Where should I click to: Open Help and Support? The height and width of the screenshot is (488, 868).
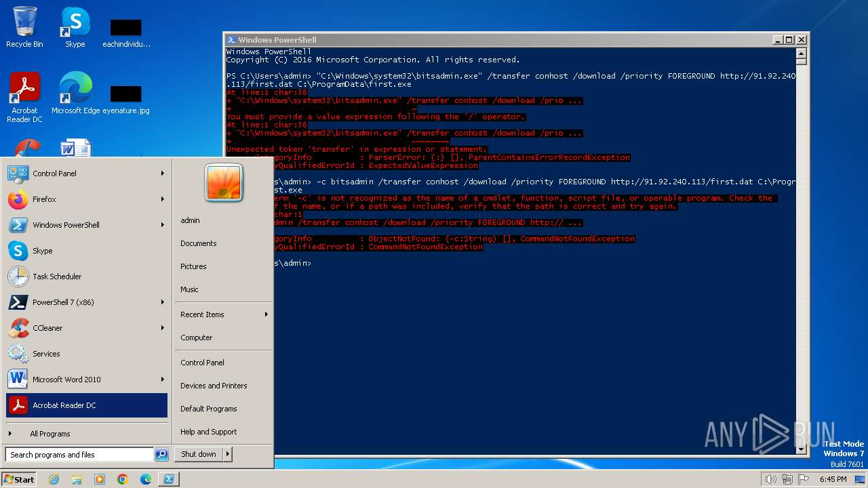pos(209,432)
